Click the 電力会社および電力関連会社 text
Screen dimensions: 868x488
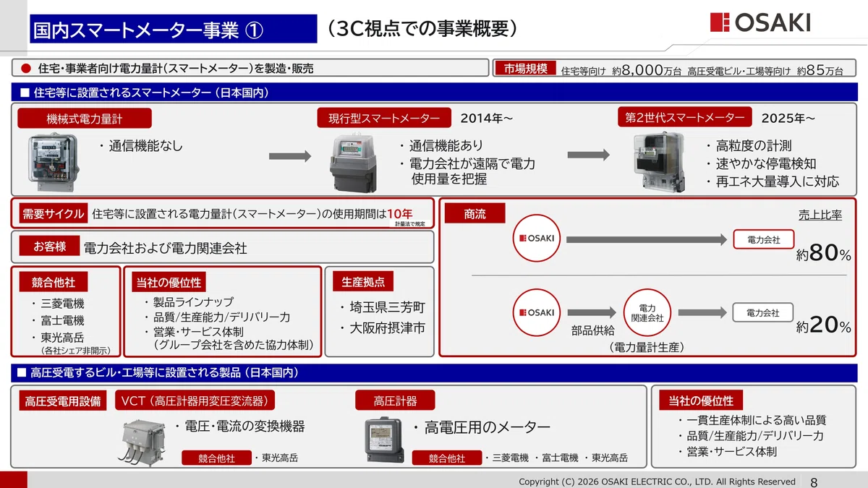pos(166,248)
